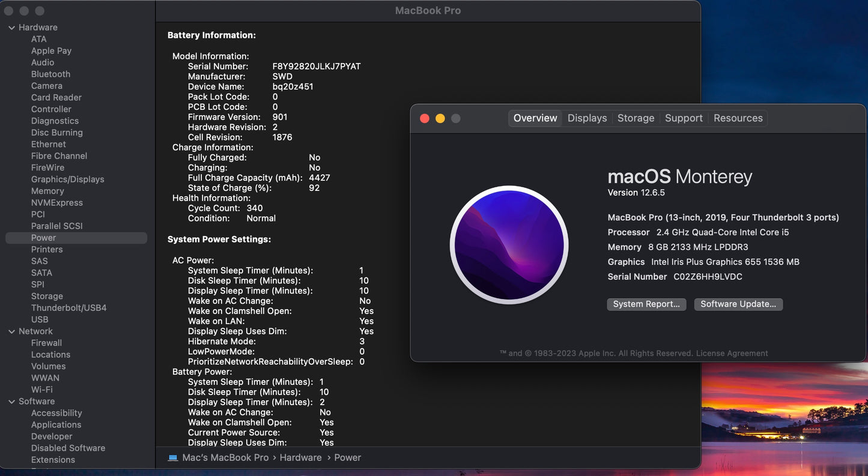Click the battery serial number F8Y92820JLKJ7PYAT

tap(317, 67)
